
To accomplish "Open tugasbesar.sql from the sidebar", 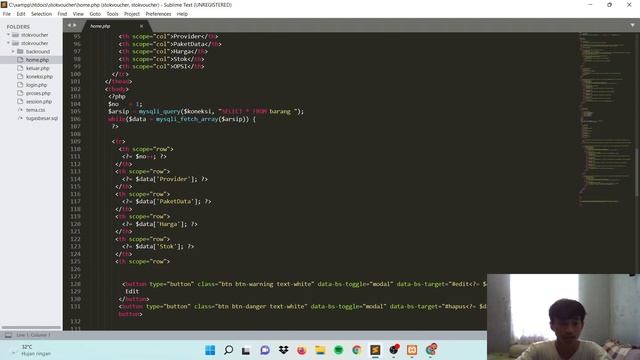I will (x=42, y=118).
